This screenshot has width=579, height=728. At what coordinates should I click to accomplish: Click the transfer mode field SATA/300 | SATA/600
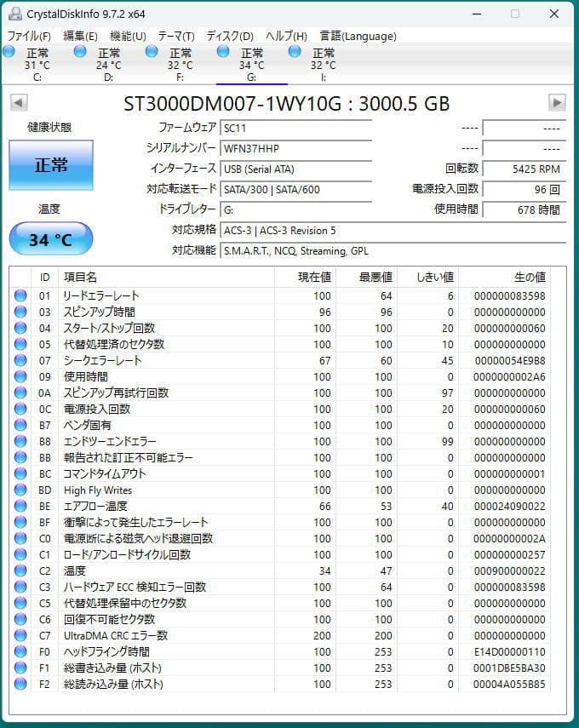pyautogui.click(x=295, y=189)
